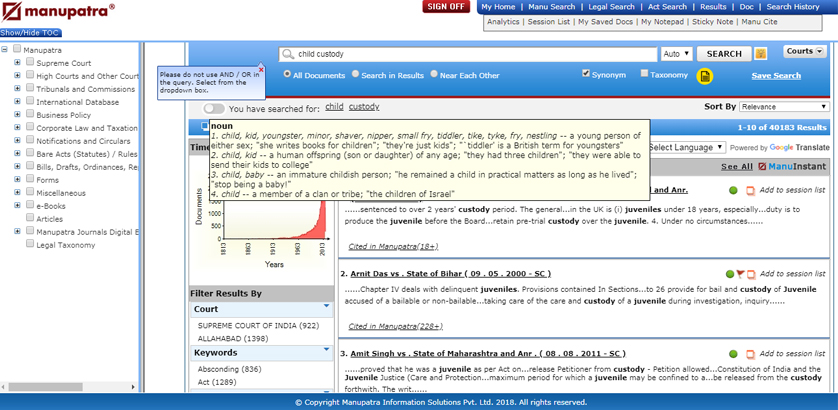Click session list icon for result 1
This screenshot has height=410, width=838.
[x=750, y=191]
